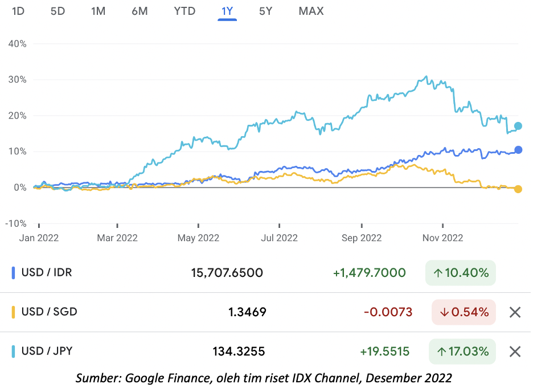Click the yellow USD / SGD color marker
The width and height of the screenshot is (533, 392).
tap(13, 312)
